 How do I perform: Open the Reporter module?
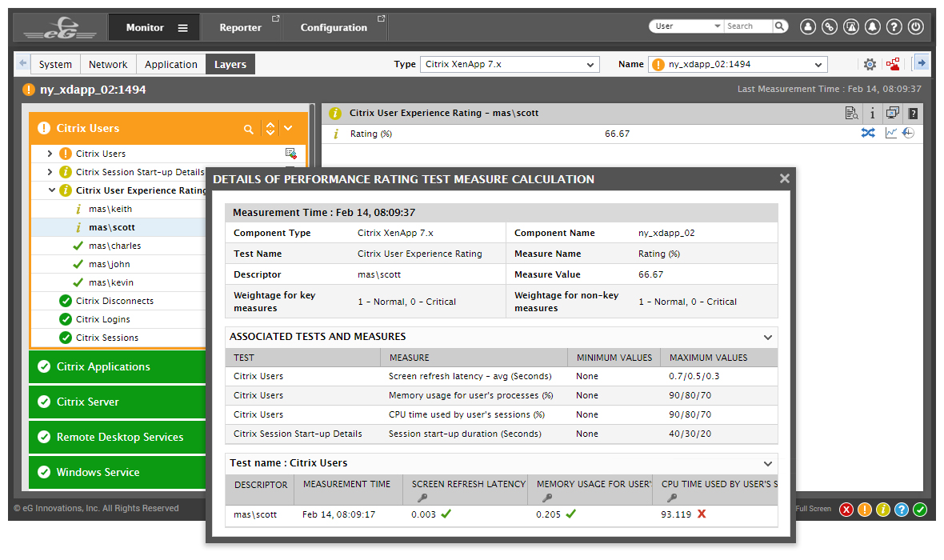(x=240, y=28)
